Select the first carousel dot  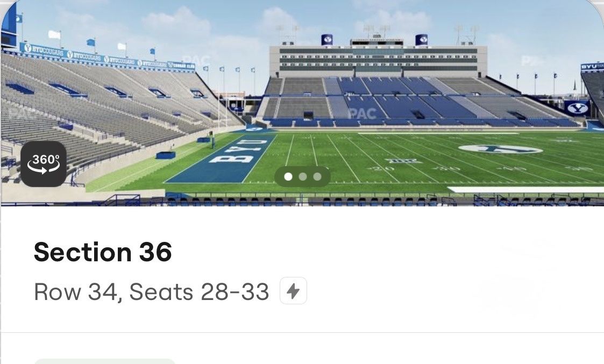coord(288,176)
